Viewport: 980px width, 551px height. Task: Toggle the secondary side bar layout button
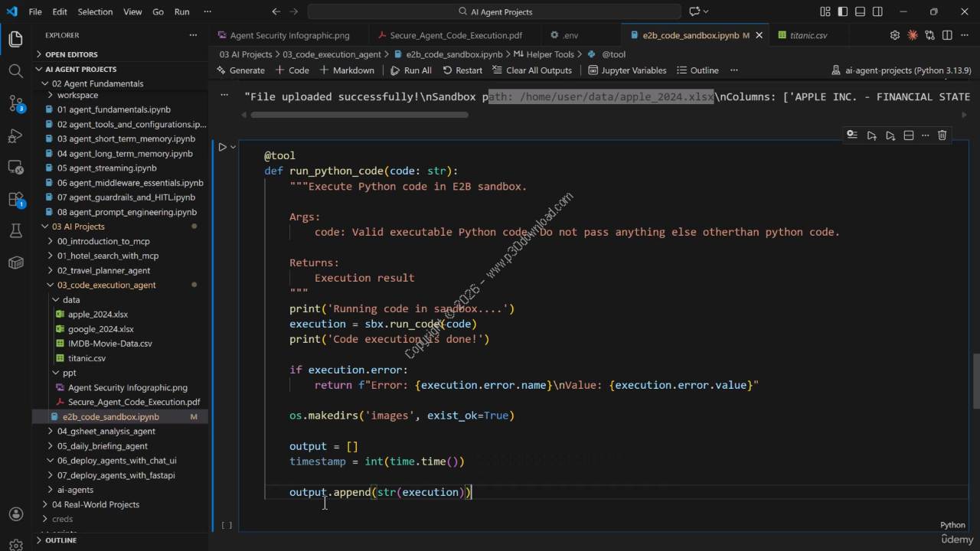pyautogui.click(x=877, y=11)
